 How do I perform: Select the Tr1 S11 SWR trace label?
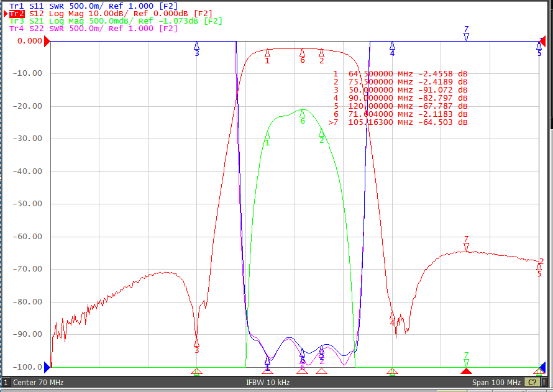point(93,6)
